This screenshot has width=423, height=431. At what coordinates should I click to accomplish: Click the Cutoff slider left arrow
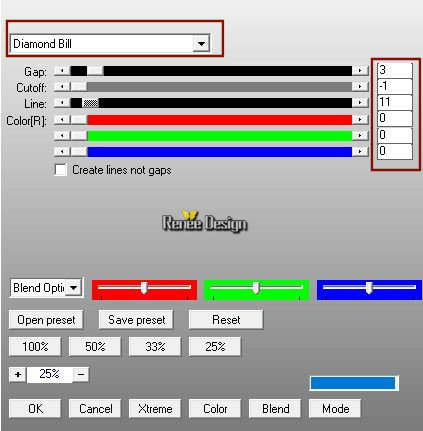pyautogui.click(x=62, y=87)
